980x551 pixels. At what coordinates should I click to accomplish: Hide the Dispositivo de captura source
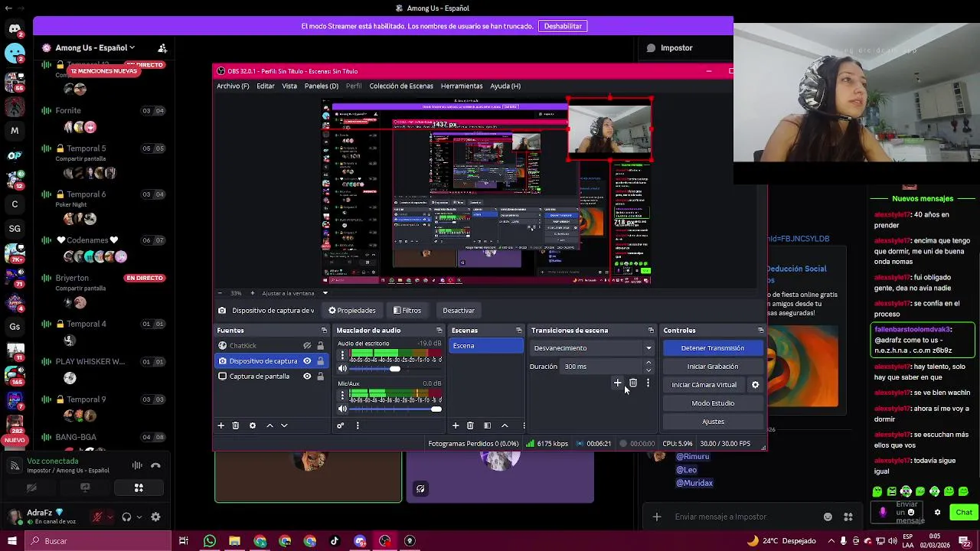(307, 361)
